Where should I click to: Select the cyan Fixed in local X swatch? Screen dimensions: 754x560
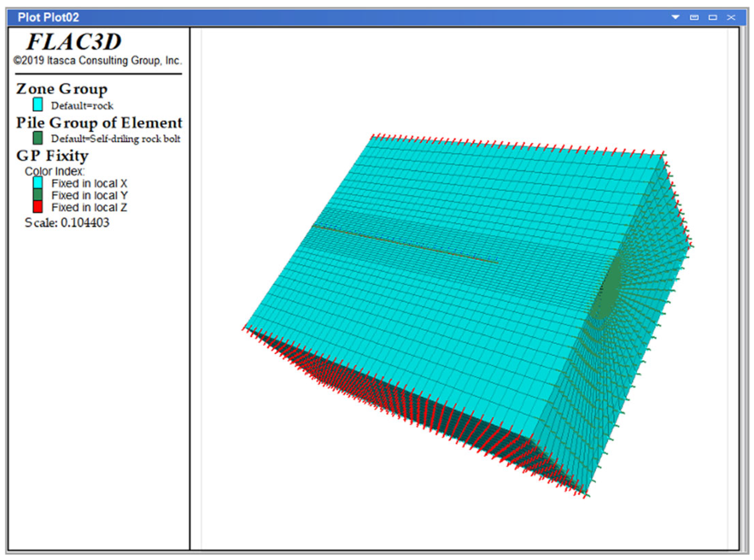37,183
